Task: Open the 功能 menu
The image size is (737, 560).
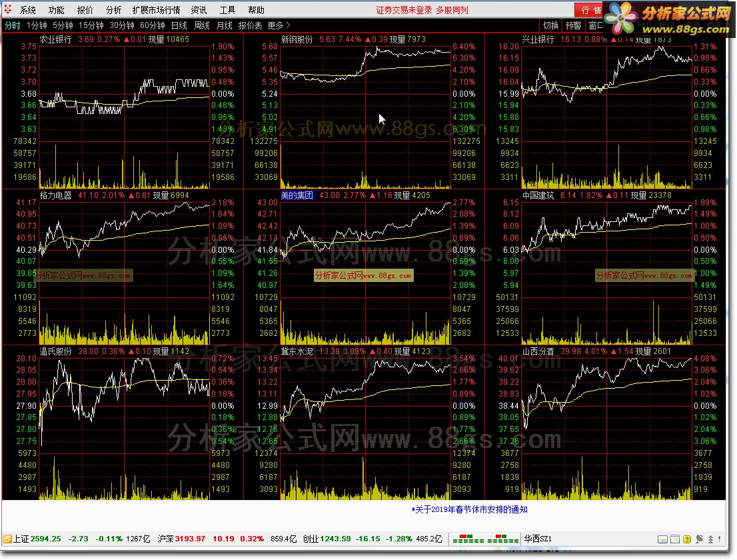Action: pyautogui.click(x=56, y=10)
